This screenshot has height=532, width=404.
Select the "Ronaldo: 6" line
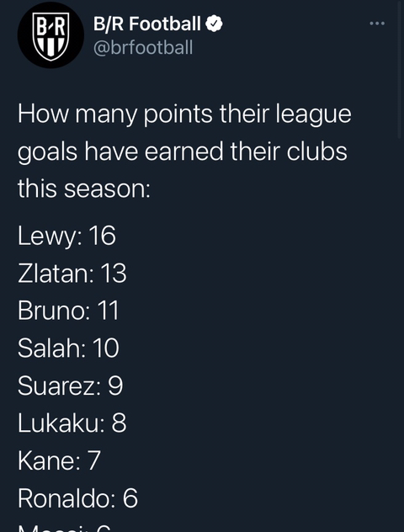coord(78,498)
